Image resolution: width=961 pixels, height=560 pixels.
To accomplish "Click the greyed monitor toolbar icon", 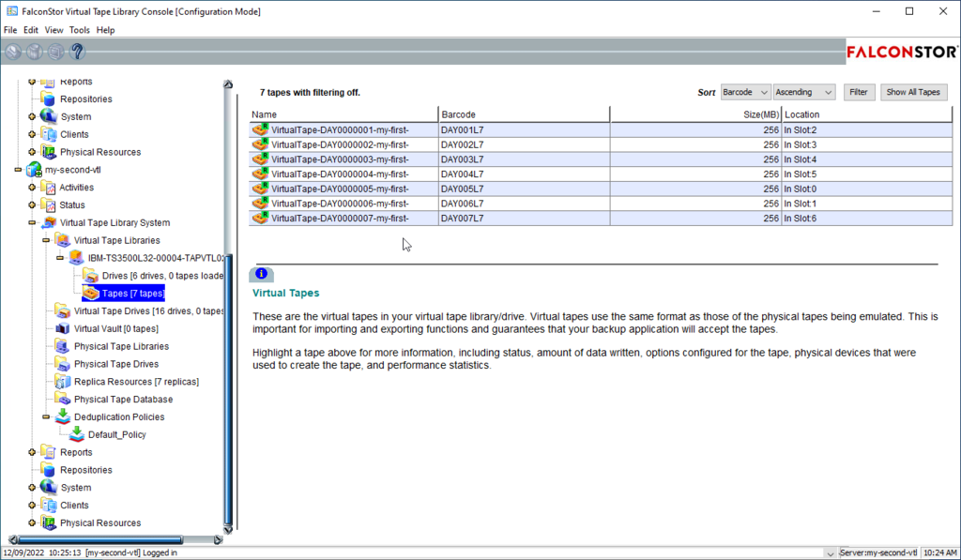I will coord(55,52).
